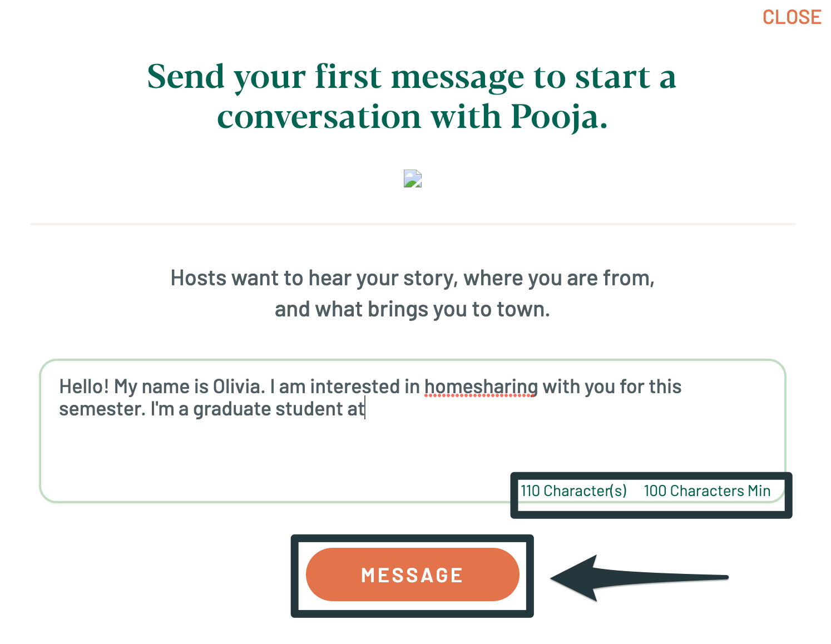The height and width of the screenshot is (644, 831).
Task: Close the first message dialog
Action: (792, 17)
